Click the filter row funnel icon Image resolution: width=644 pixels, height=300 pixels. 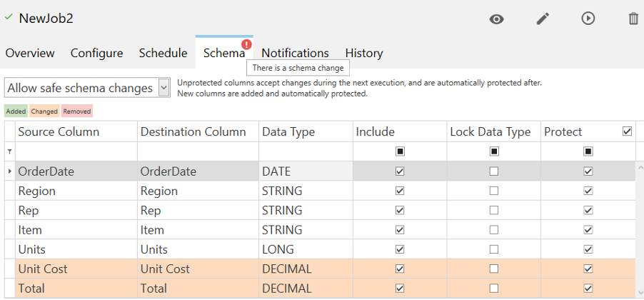tap(9, 151)
